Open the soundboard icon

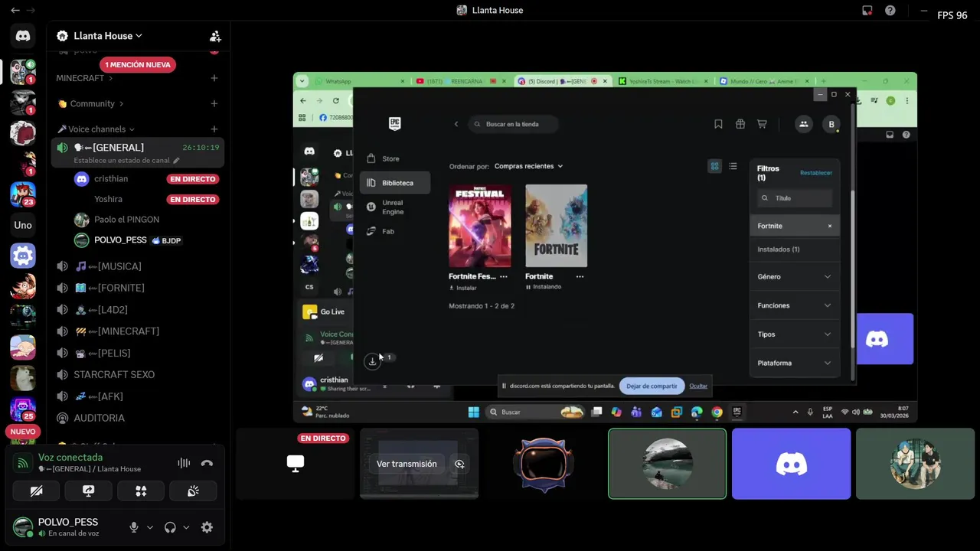193,491
